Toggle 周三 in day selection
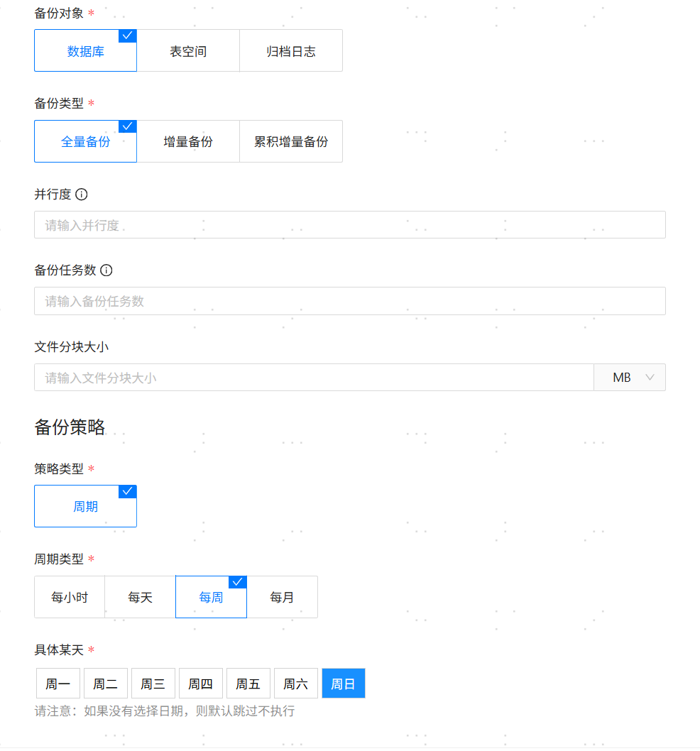 tap(153, 684)
